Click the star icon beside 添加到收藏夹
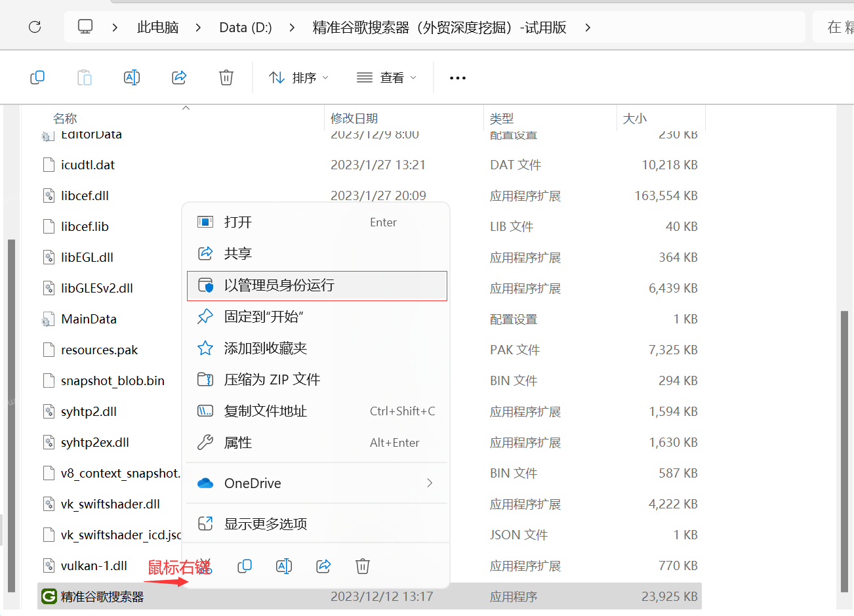 (205, 348)
